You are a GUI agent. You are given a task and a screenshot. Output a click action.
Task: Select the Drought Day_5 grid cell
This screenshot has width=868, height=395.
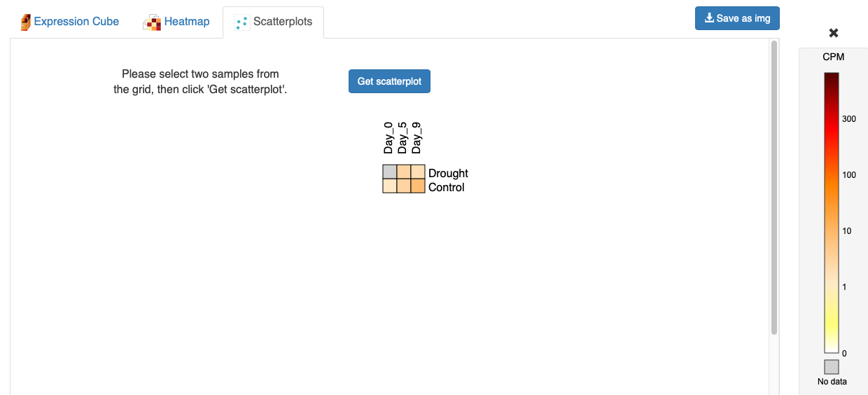[x=404, y=172]
